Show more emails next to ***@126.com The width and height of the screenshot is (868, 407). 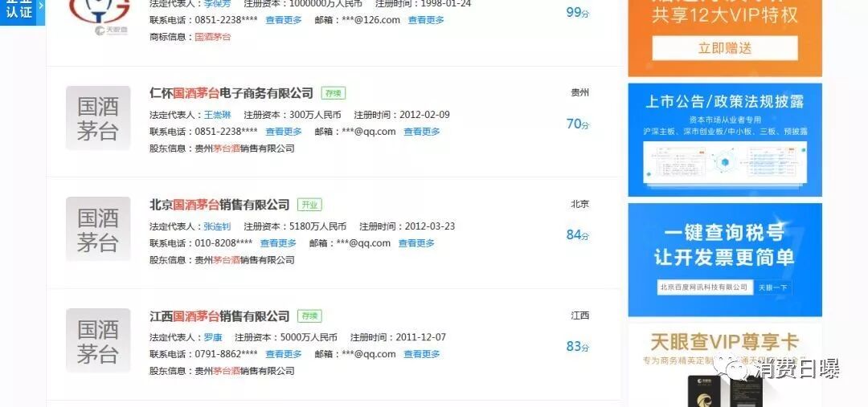426,20
